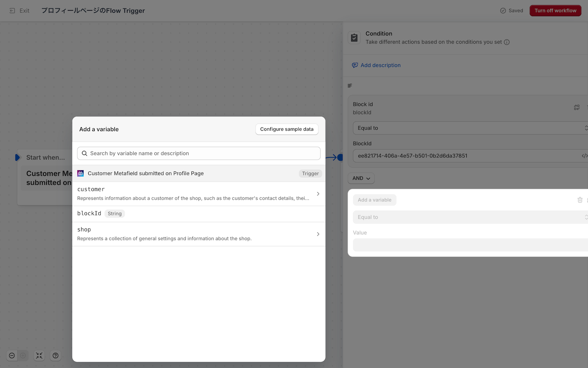Click the trash icon to delete condition
The width and height of the screenshot is (588, 368).
point(580,200)
